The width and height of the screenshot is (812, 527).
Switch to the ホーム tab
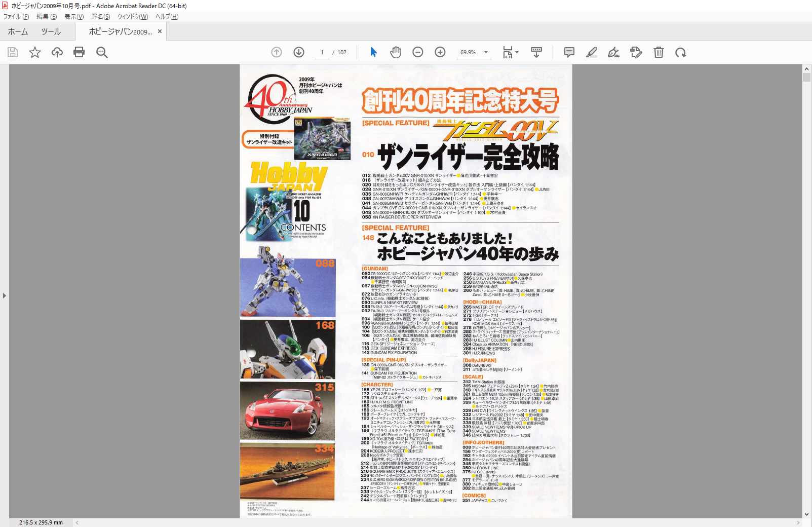[x=18, y=31]
